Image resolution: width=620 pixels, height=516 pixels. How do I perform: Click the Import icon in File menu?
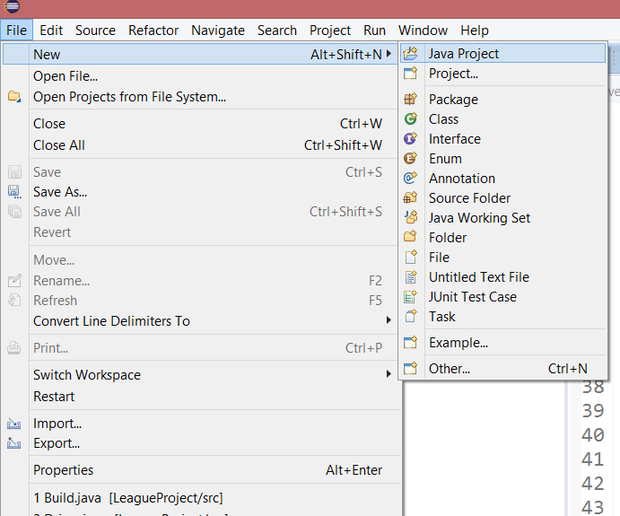(14, 424)
